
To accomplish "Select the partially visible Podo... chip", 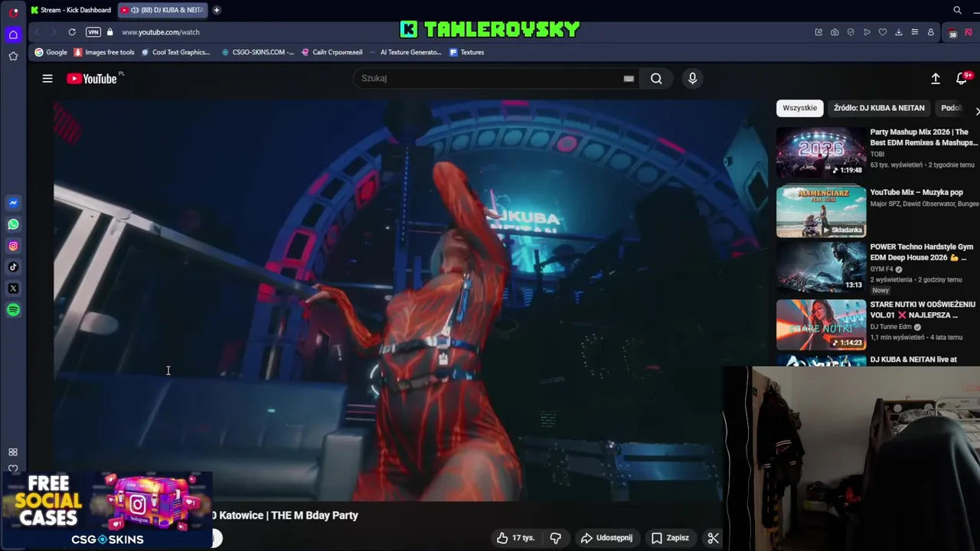I will 951,108.
